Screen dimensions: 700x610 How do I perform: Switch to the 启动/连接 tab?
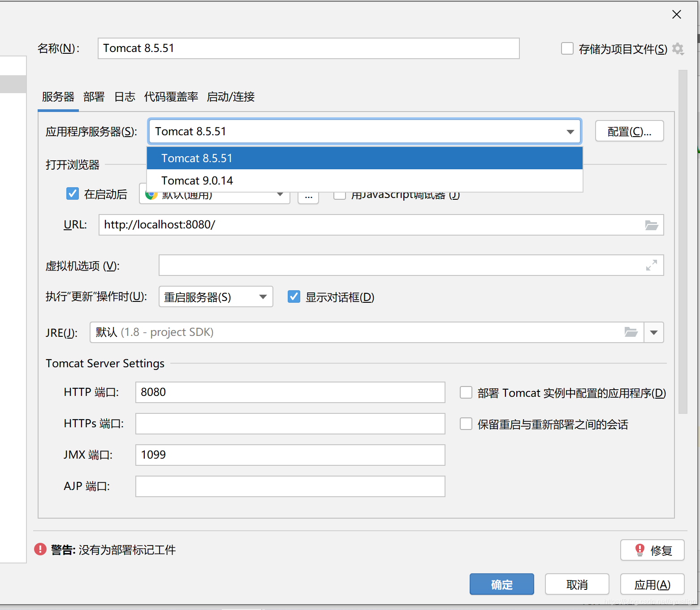(x=231, y=97)
